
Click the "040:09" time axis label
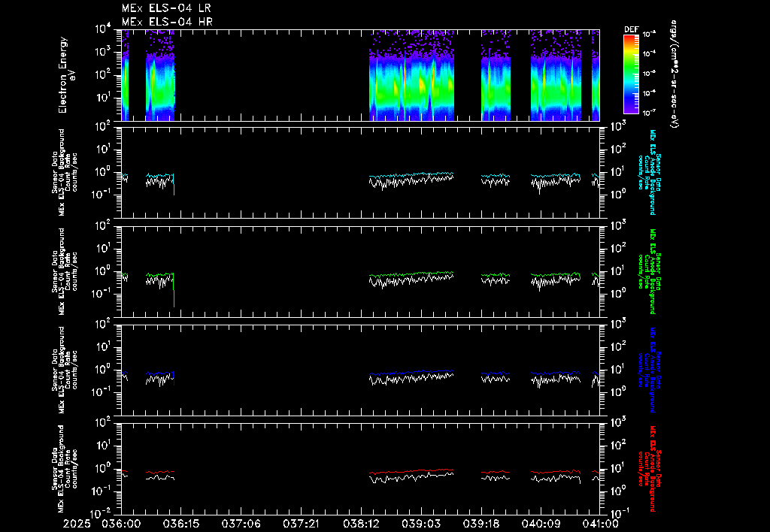(x=541, y=524)
